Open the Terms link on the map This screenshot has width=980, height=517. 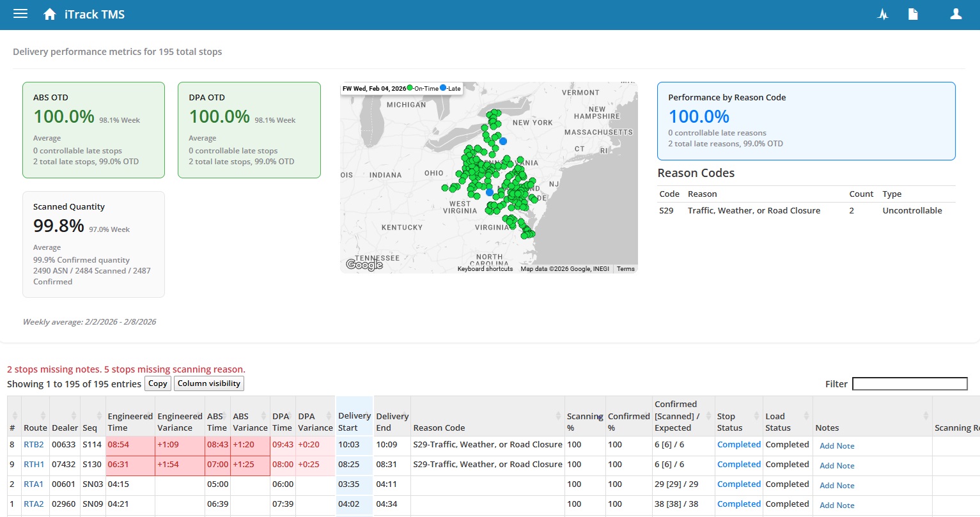[x=625, y=269]
